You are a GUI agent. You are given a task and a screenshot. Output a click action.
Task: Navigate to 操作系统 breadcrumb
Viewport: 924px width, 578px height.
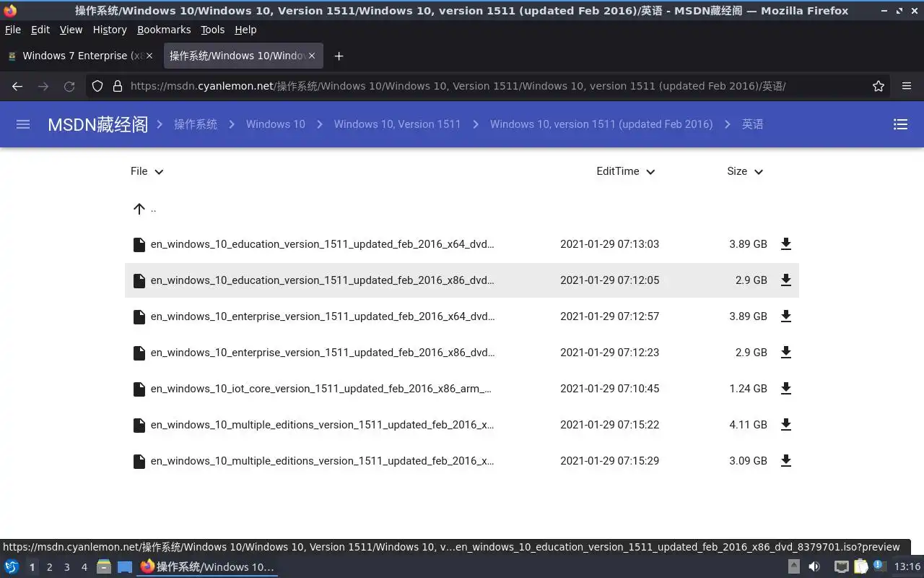point(196,124)
